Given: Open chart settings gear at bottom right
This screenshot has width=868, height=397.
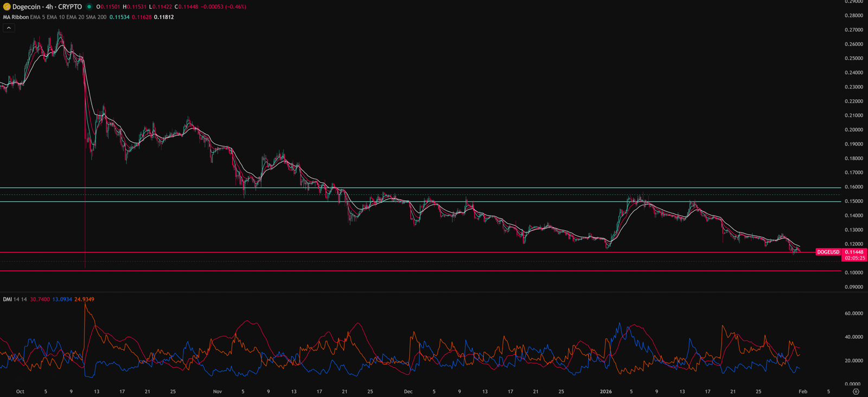Looking at the screenshot, I should pos(856,392).
